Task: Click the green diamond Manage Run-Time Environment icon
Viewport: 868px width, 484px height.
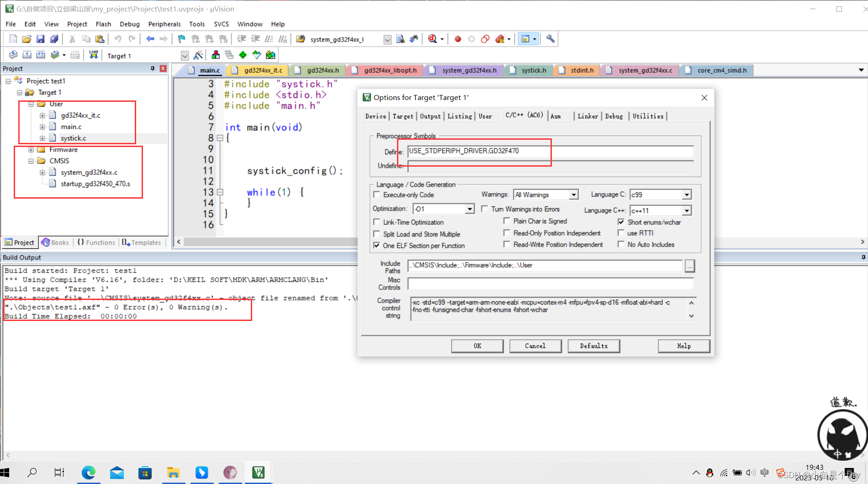Action: (243, 55)
